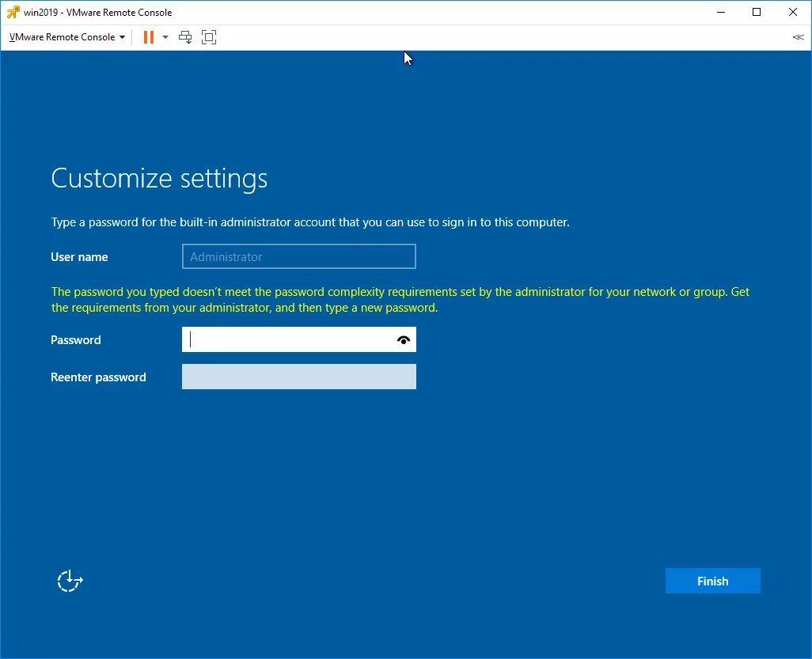
Task: Close the win2019 Remote Console window
Action: [x=793, y=12]
